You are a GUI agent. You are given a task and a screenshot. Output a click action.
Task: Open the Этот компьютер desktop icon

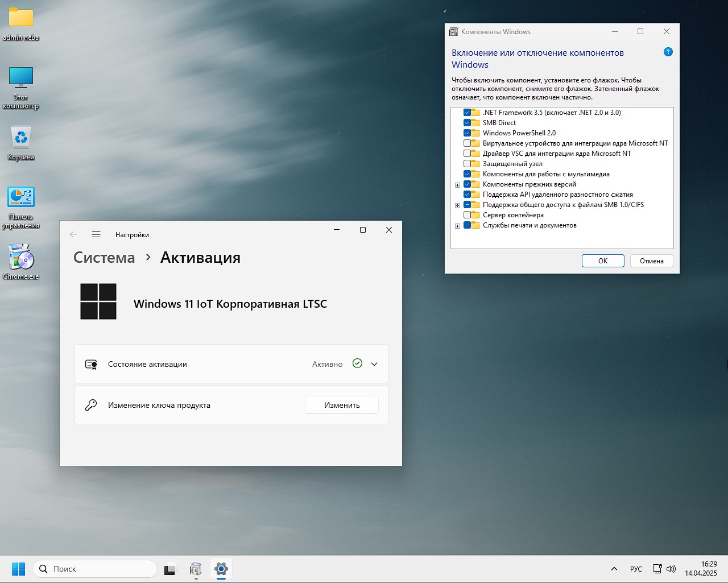click(21, 78)
